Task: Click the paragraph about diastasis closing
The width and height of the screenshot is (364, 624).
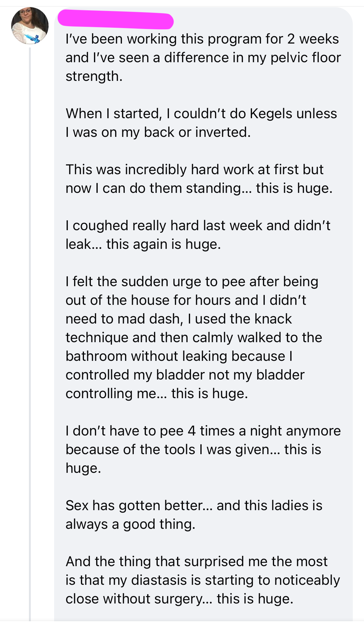Action: (x=203, y=580)
